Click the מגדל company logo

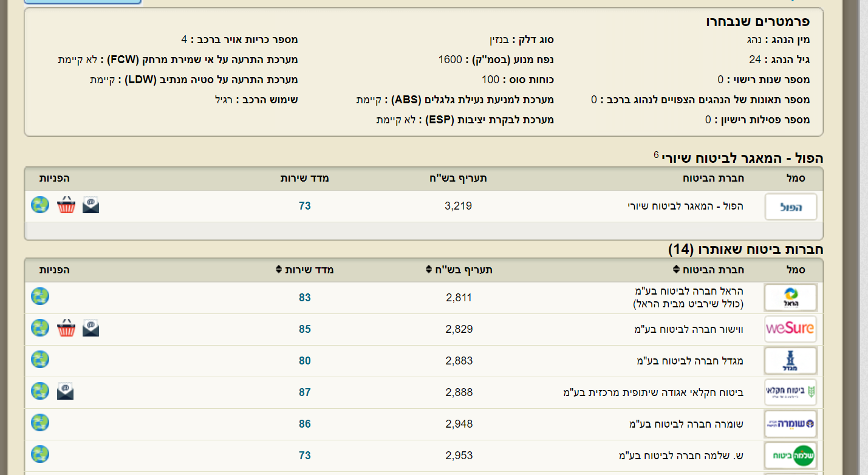[790, 361]
